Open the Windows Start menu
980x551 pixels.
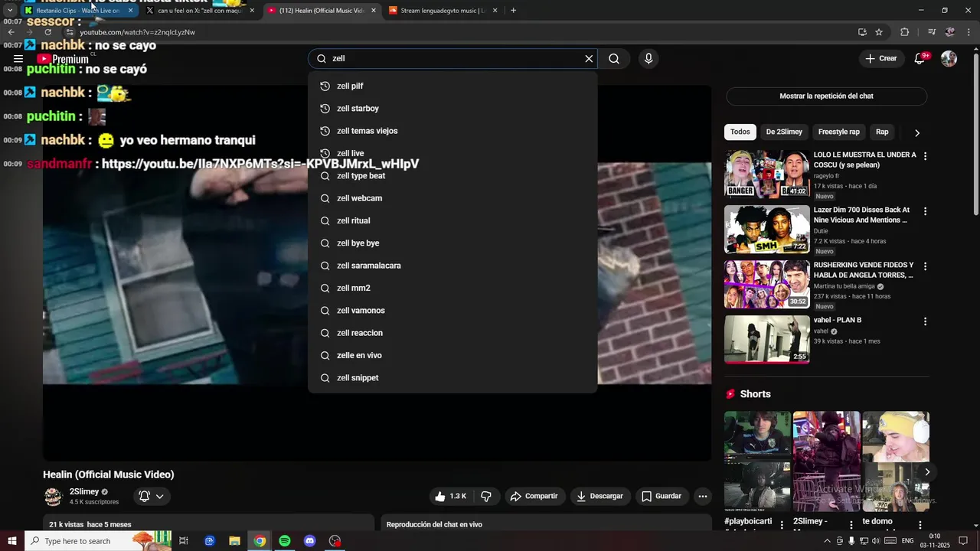coord(12,541)
